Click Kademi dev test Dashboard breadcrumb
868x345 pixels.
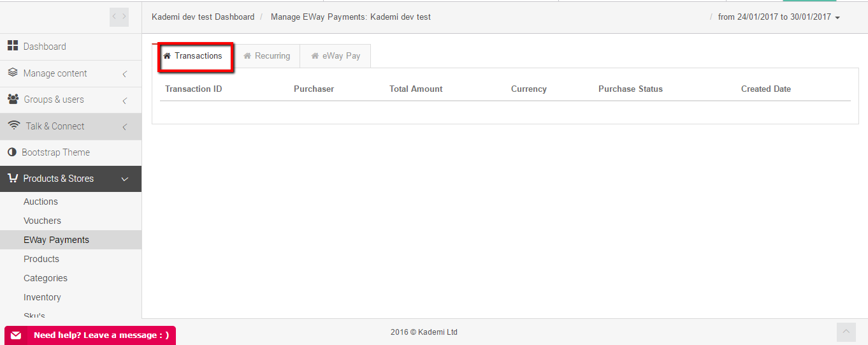203,17
